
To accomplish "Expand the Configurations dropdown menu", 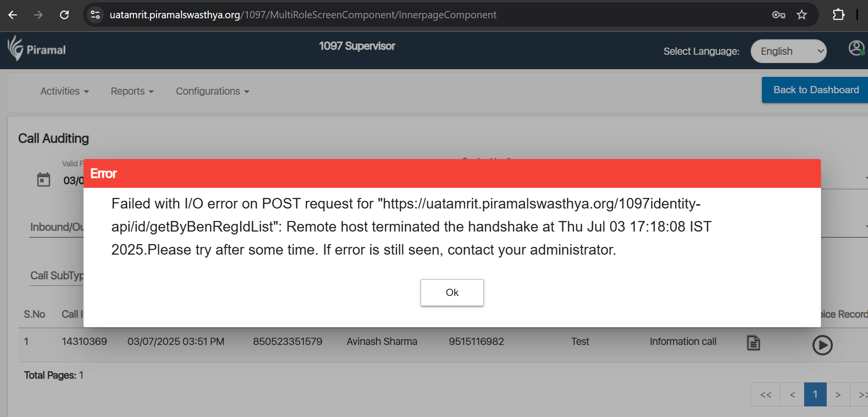I will (x=213, y=91).
